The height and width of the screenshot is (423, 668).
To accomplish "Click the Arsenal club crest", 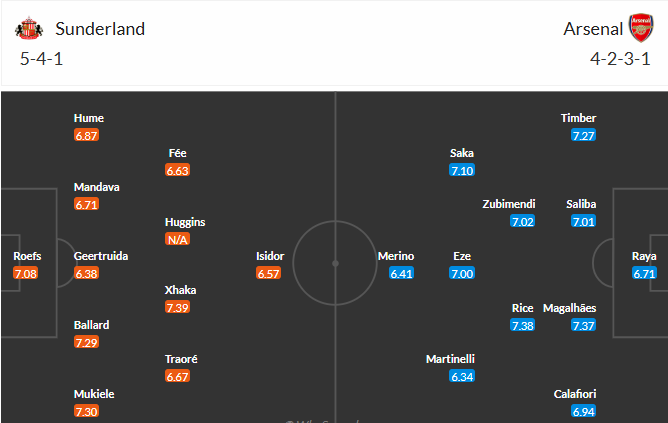I will 640,28.
